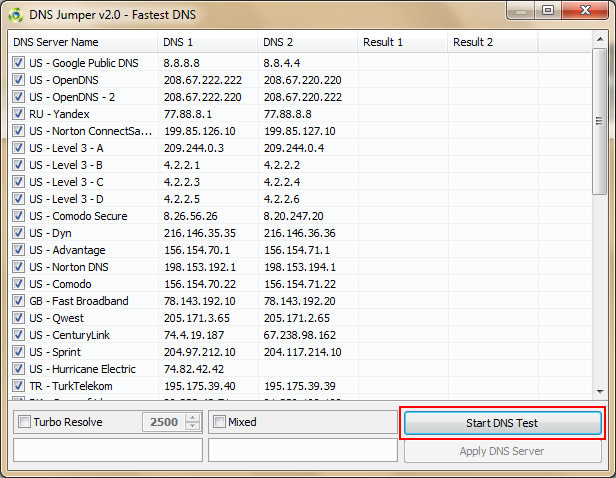Click the scrollbar up arrow of server list

click(600, 39)
